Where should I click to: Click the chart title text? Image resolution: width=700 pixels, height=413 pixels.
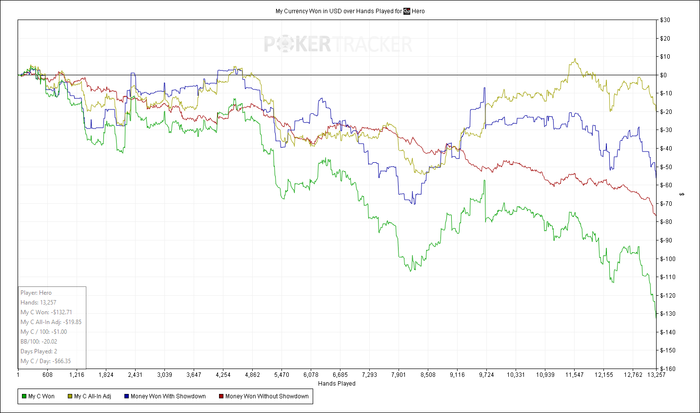(350, 11)
